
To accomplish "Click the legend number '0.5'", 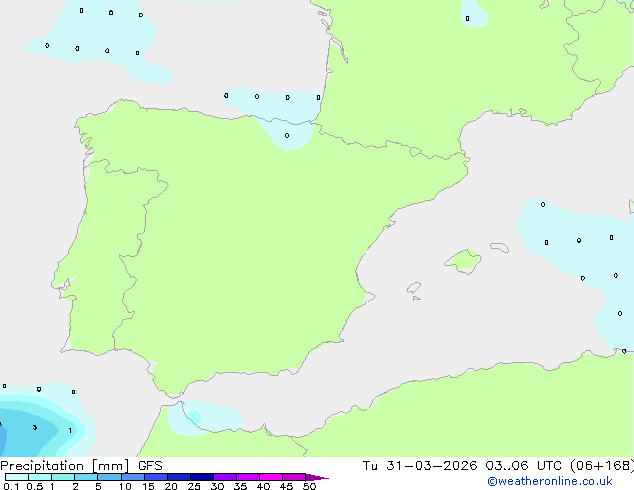I will point(35,486).
